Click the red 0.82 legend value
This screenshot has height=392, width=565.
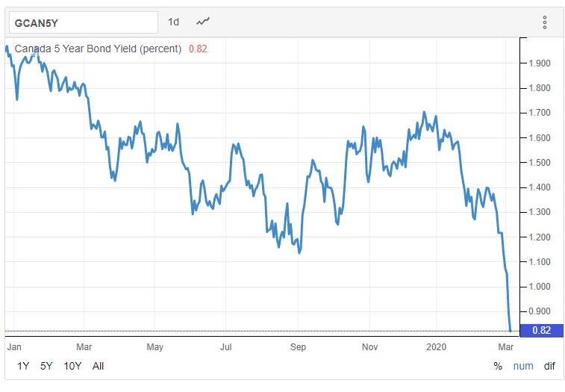pyautogui.click(x=198, y=49)
